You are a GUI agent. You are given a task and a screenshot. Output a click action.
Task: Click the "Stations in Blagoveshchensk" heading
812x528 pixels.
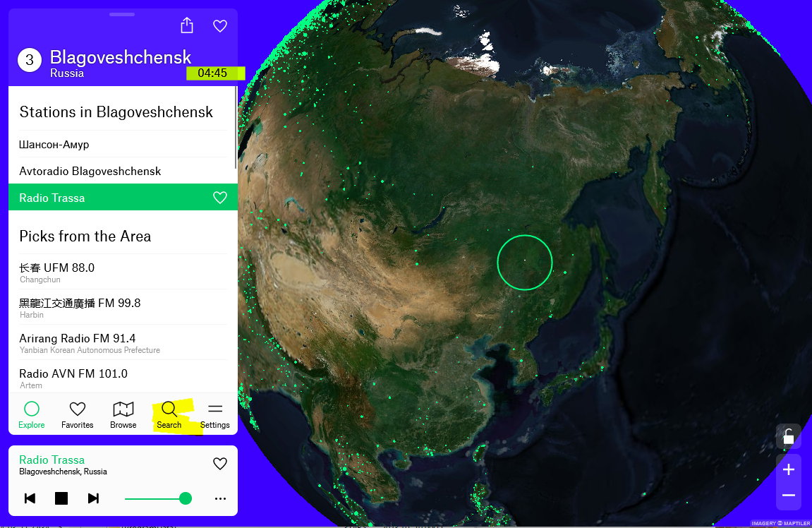click(x=116, y=112)
